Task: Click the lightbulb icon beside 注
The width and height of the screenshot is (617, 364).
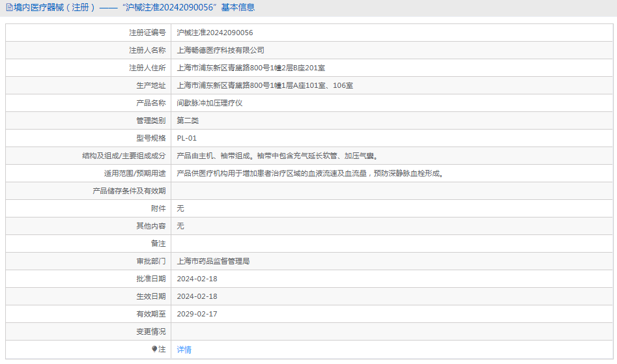Action: (x=154, y=348)
